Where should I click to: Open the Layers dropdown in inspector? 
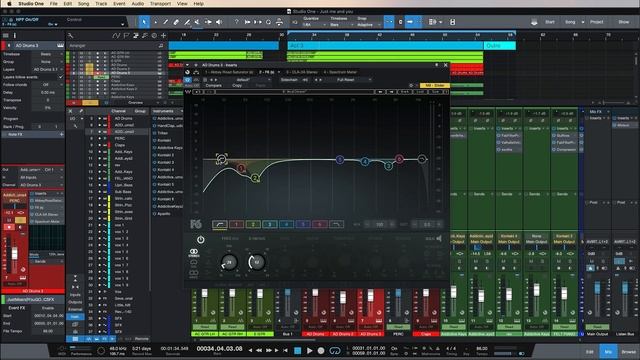coord(48,69)
